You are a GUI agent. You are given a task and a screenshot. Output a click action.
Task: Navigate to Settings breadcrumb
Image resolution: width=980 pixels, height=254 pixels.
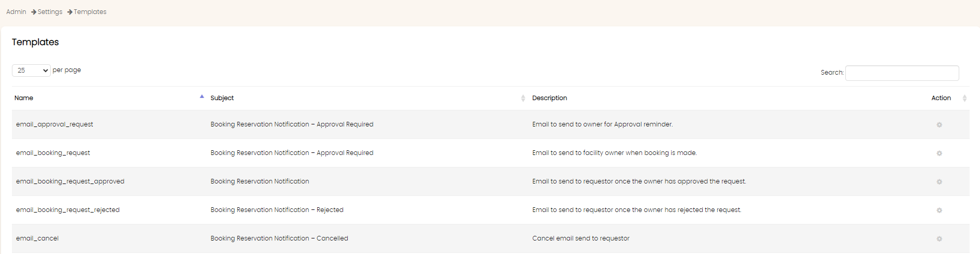[x=50, y=12]
